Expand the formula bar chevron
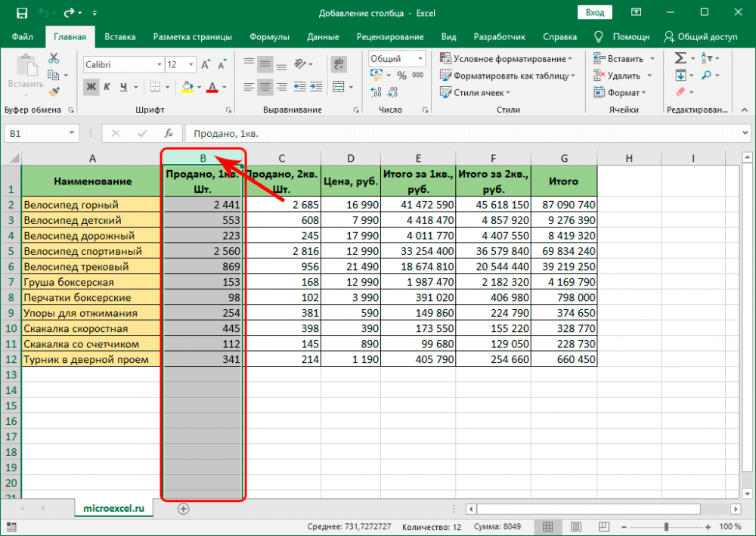The image size is (756, 536). click(745, 132)
